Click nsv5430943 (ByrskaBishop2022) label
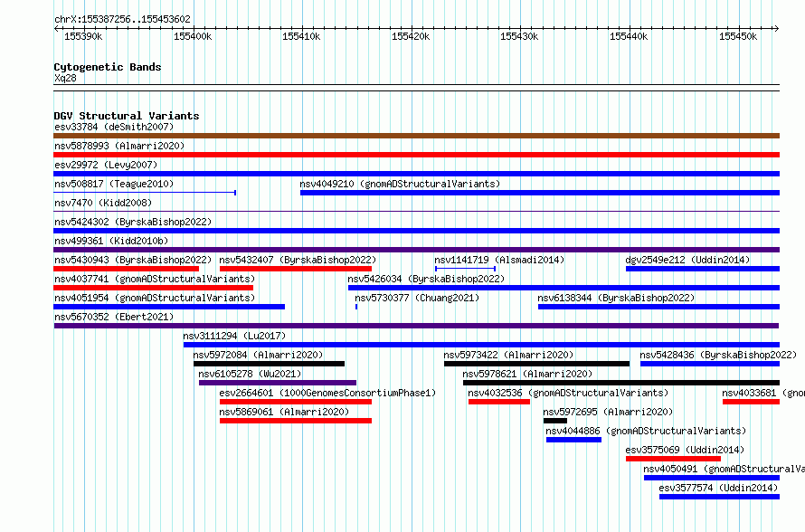This screenshot has width=805, height=532. [x=133, y=260]
